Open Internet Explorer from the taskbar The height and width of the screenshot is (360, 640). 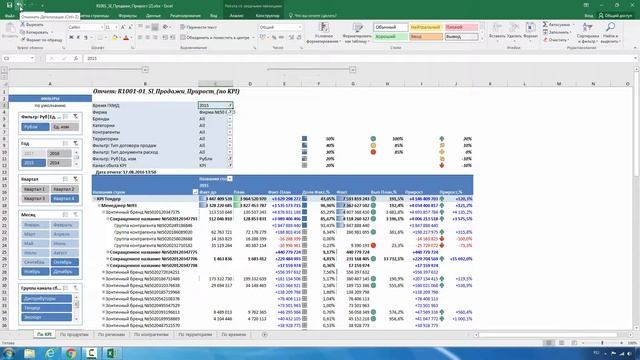point(50,353)
